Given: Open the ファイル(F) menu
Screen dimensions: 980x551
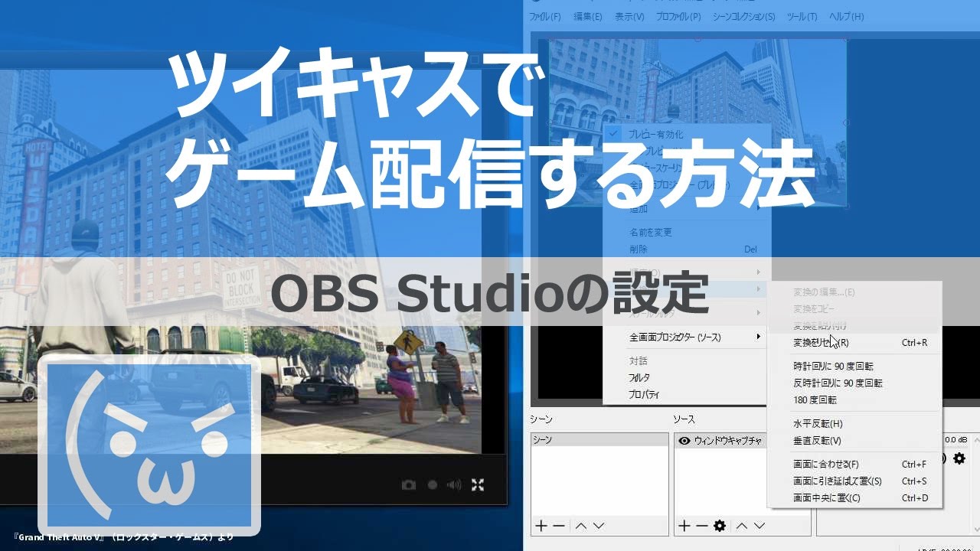Looking at the screenshot, I should tap(545, 16).
